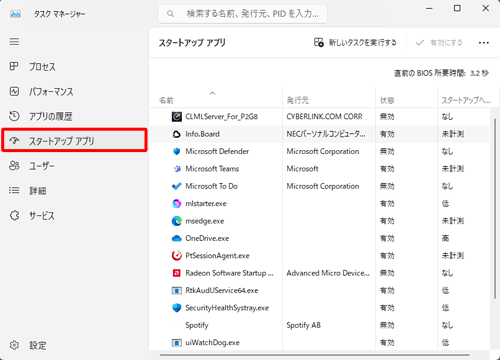Open the 詳細 page

74,191
